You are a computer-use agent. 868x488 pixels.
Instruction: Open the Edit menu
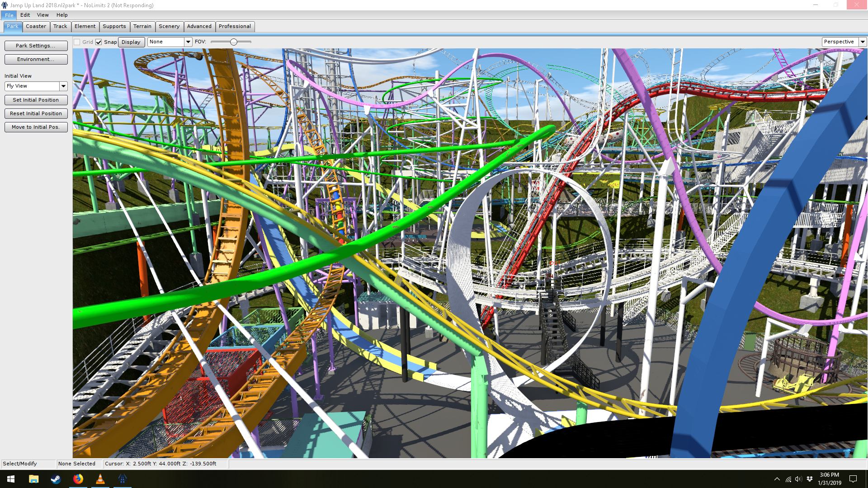point(25,15)
